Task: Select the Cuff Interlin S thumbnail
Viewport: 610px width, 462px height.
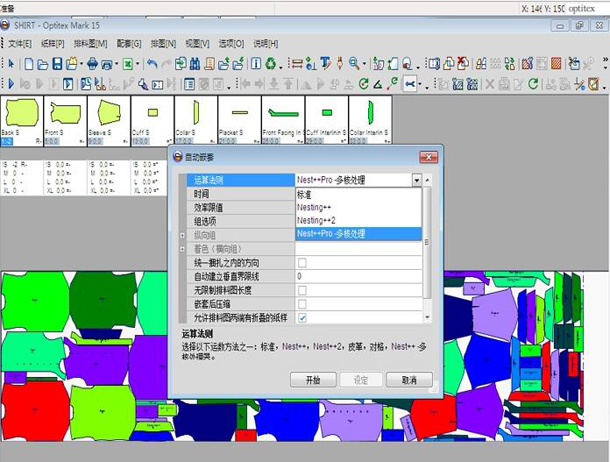Action: (327, 121)
